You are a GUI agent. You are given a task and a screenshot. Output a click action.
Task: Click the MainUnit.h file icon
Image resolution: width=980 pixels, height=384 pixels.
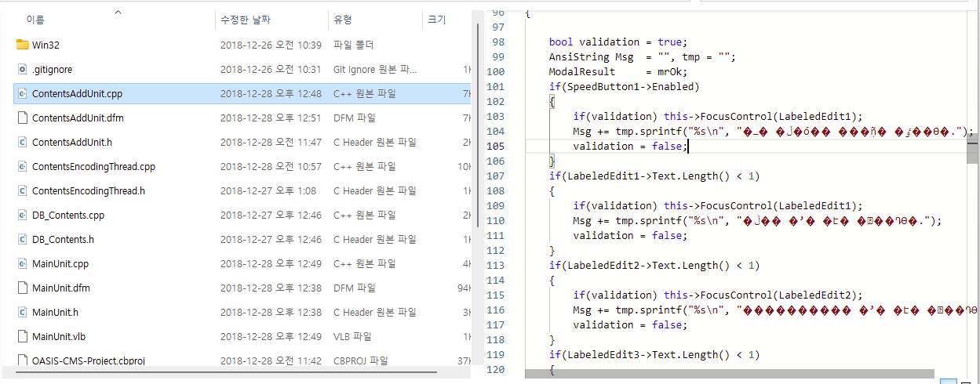[22, 312]
